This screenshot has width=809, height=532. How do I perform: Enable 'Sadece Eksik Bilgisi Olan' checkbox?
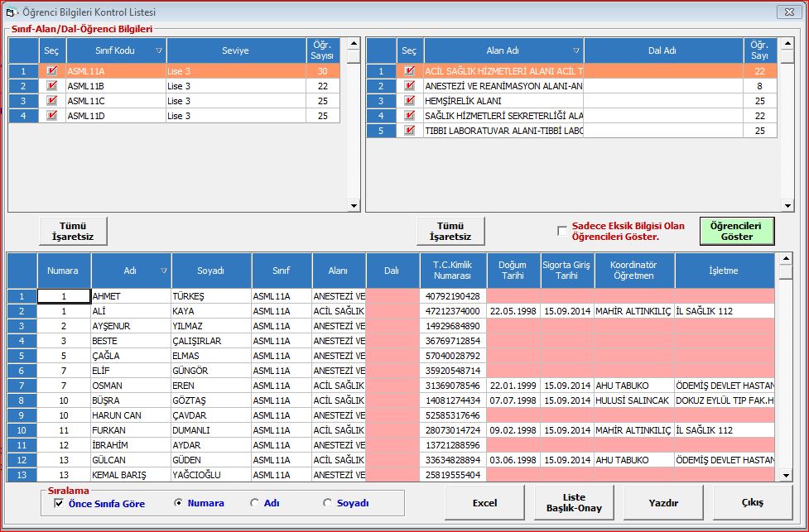562,231
